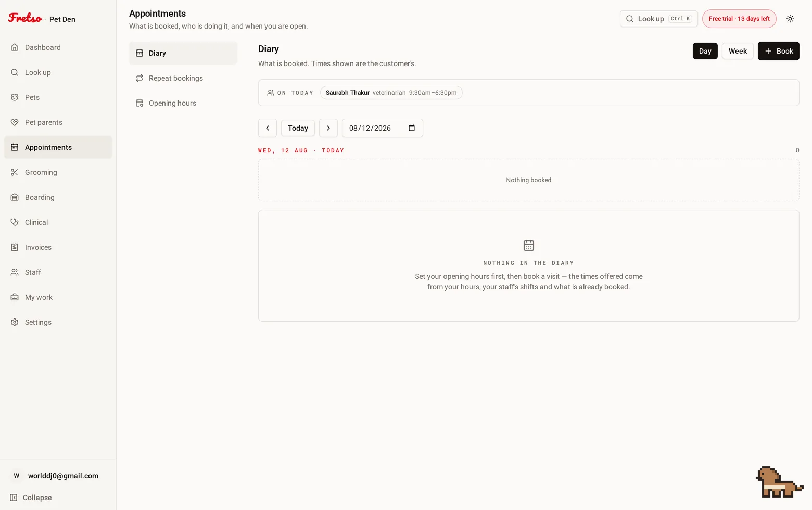Open the Staff people icon
This screenshot has height=510, width=812.
(x=15, y=272)
